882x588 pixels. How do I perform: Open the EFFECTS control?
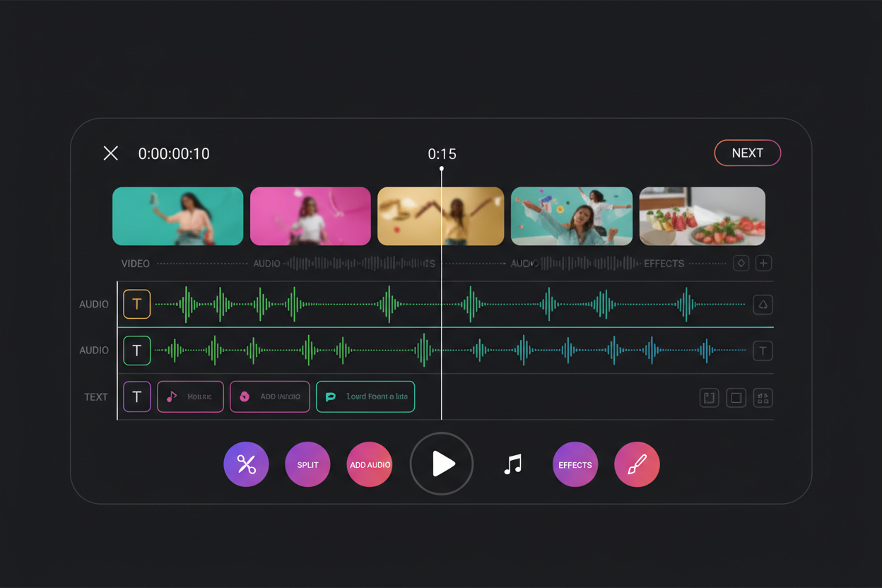pos(575,464)
